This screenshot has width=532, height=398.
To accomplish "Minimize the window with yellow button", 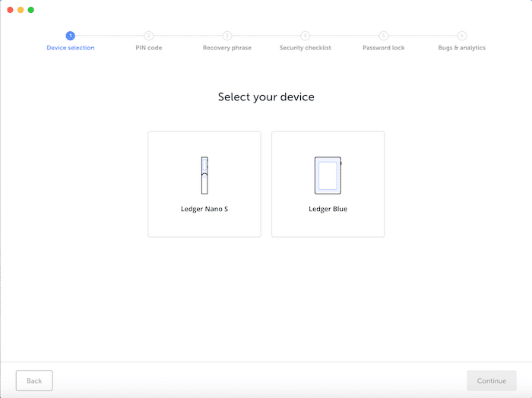I will 21,10.
